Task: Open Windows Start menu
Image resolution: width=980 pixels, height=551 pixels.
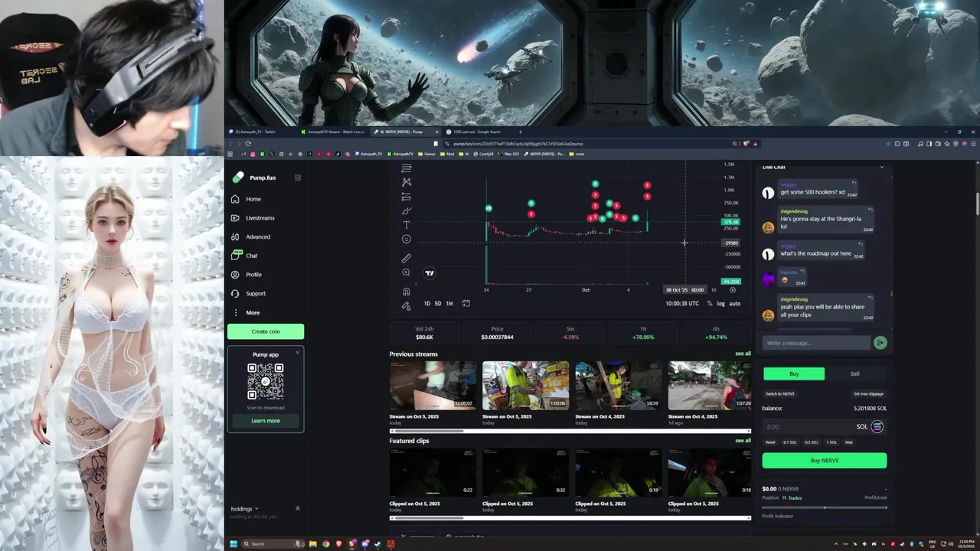Action: (234, 544)
